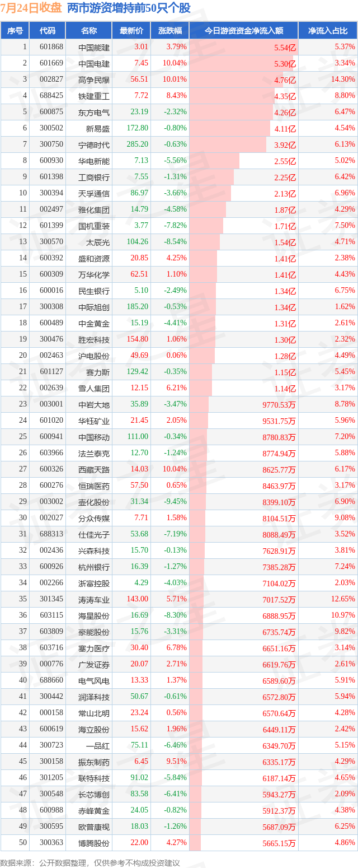Click stock name 西藏天路
The width and height of the screenshot is (358, 868).
click(94, 469)
